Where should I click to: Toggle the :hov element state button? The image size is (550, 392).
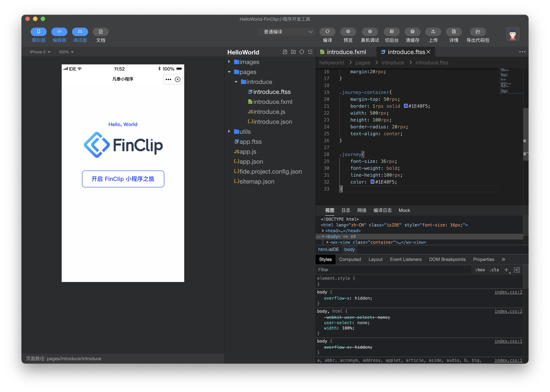(x=480, y=270)
